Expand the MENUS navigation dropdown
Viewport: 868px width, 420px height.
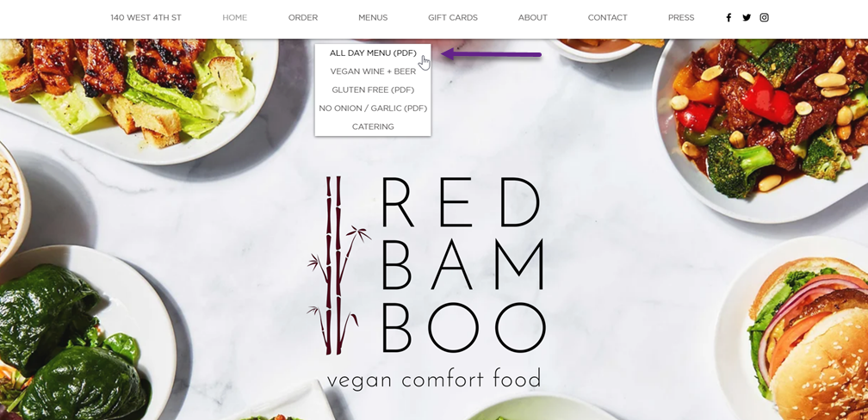(x=373, y=18)
